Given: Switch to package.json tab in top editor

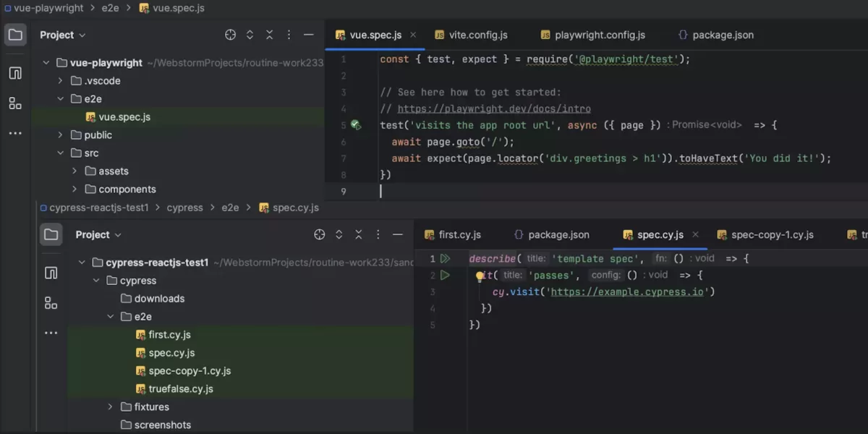Looking at the screenshot, I should [x=715, y=35].
